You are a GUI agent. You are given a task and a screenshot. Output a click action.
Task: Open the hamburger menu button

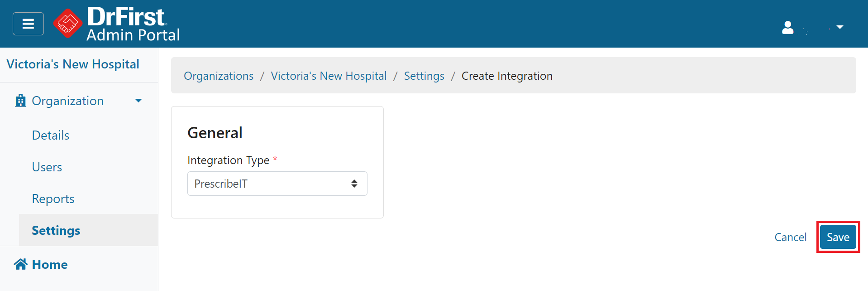[28, 24]
